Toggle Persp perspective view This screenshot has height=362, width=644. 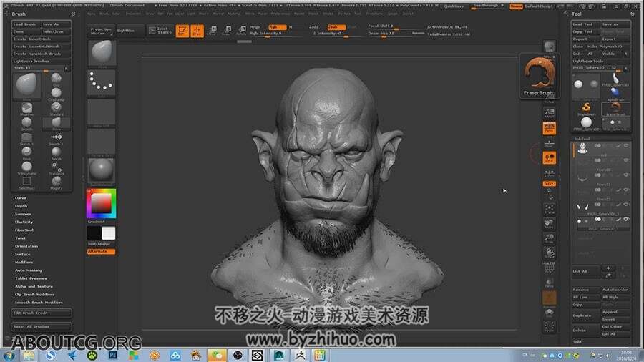[x=549, y=128]
